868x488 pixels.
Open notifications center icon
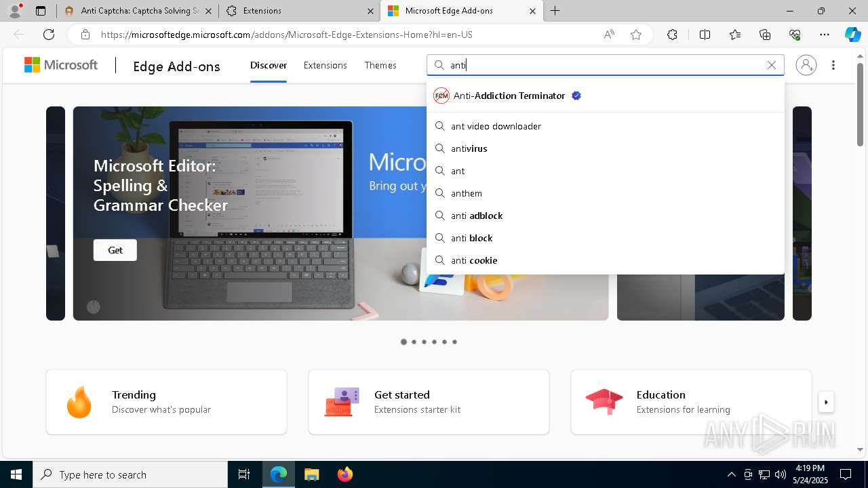(x=846, y=474)
